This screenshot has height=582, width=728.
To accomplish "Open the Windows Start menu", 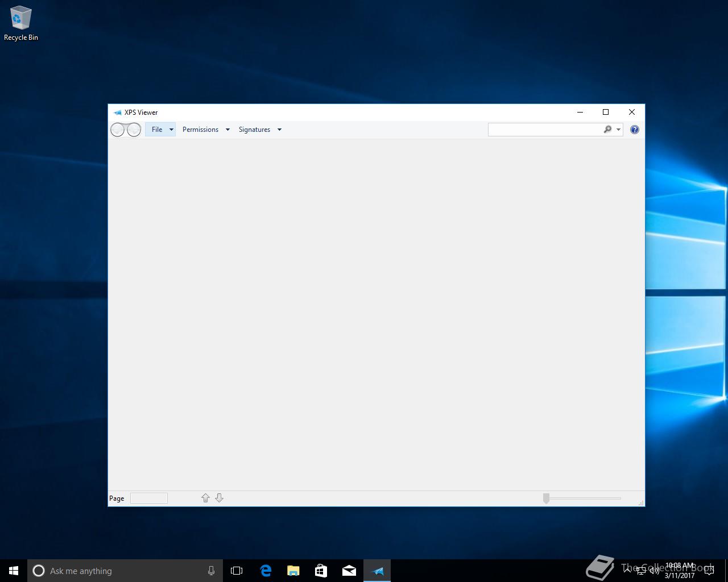I will pos(14,571).
